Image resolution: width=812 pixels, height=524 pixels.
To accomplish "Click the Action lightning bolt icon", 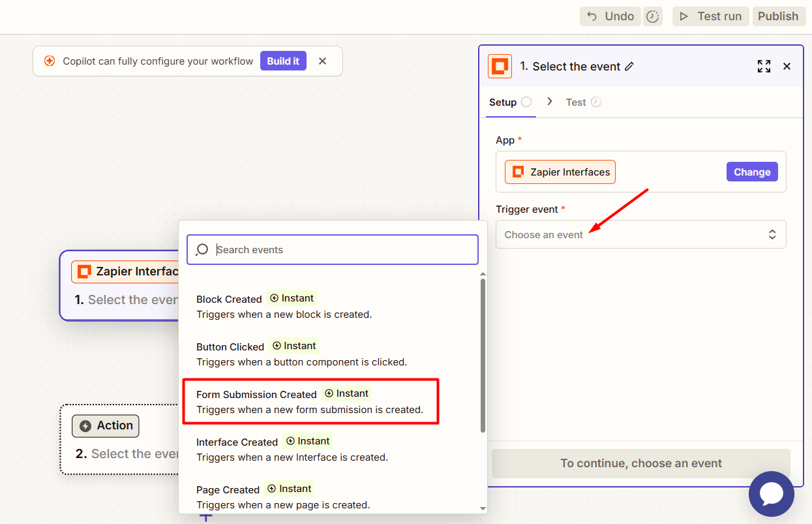I will click(x=85, y=426).
